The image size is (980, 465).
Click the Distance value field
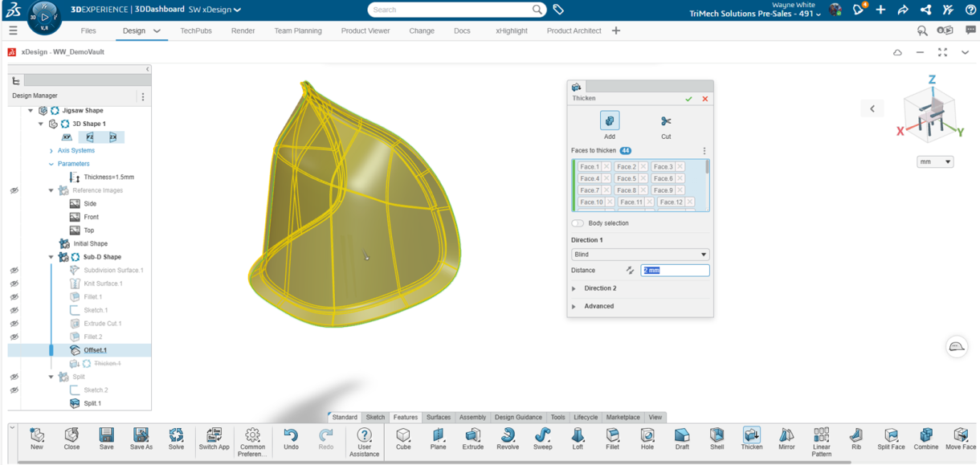[675, 271]
